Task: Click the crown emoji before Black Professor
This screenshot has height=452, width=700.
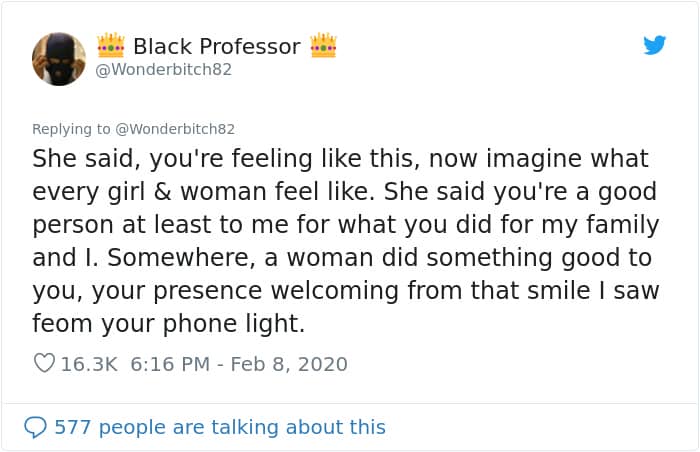Action: coord(110,46)
